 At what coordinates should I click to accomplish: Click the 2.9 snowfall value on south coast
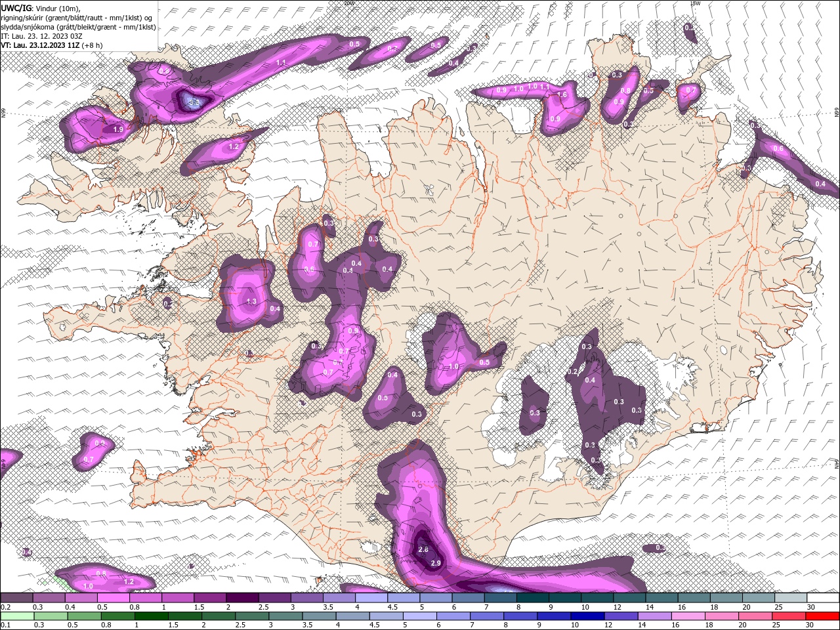tap(436, 564)
